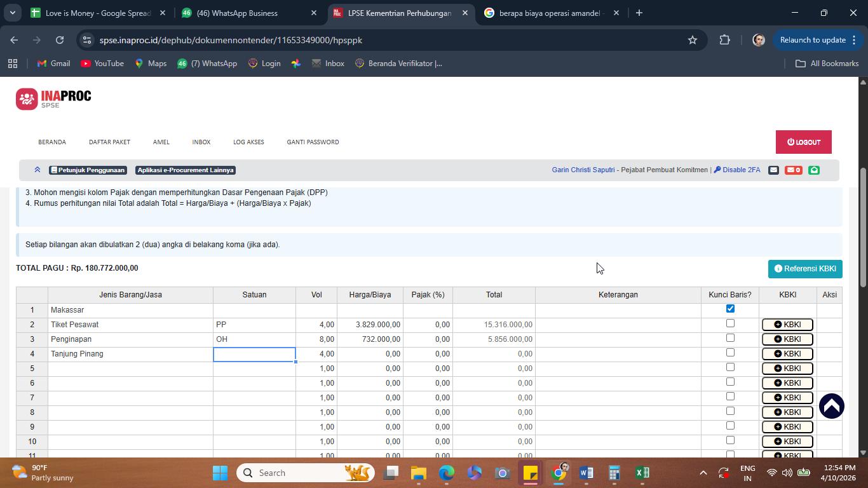Screen dimensions: 868x488
Task: Open the pinwheel bookmark icon
Action: (x=296, y=64)
